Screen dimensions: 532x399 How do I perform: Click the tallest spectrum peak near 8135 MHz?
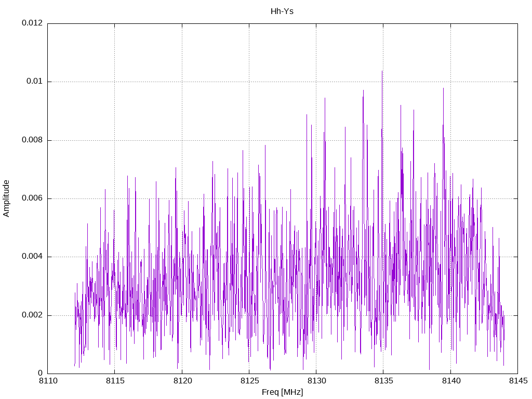382,71
